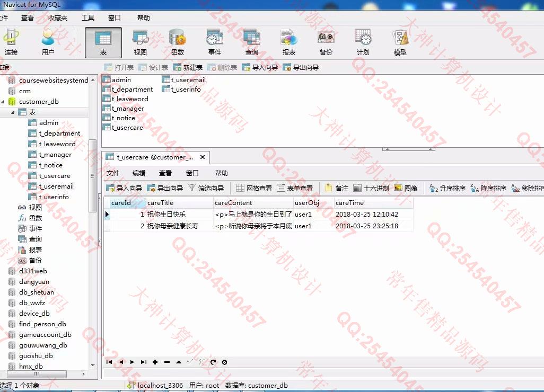
Task: Open the 备注 memo viewer
Action: [337, 188]
